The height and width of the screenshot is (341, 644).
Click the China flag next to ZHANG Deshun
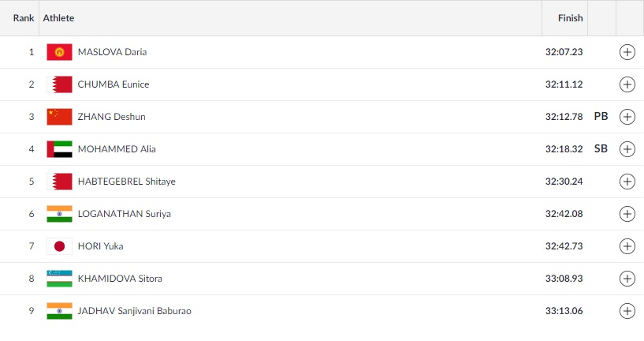click(59, 117)
